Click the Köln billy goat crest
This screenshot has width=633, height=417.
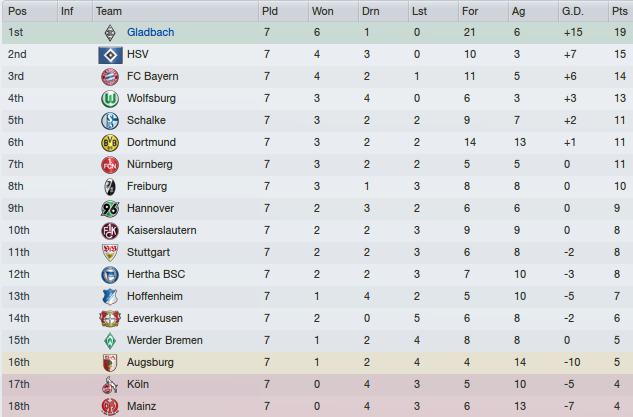[110, 385]
